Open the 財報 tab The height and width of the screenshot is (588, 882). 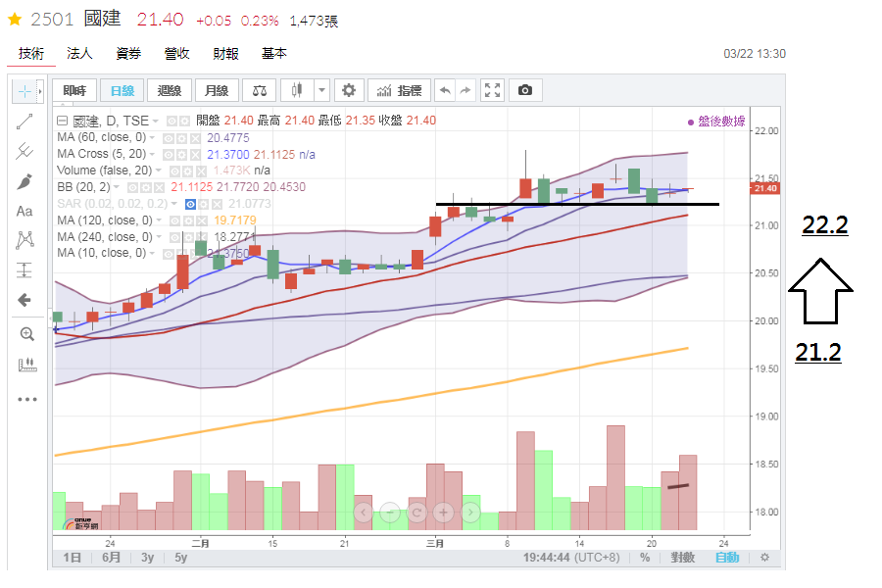pos(225,54)
